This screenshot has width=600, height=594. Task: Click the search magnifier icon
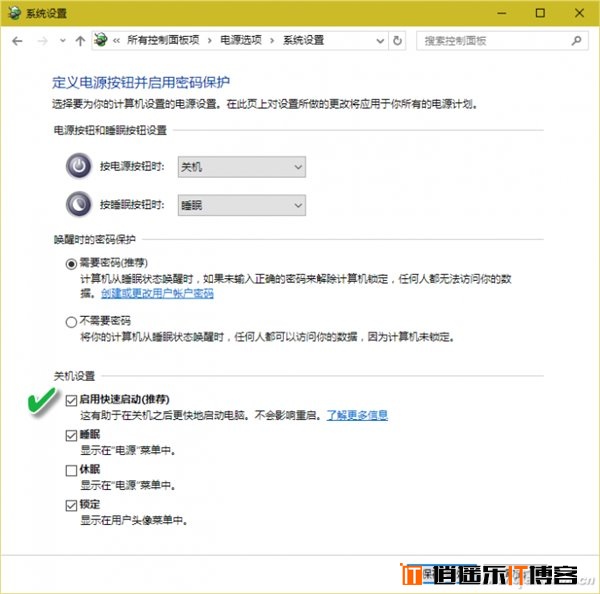pyautogui.click(x=576, y=41)
